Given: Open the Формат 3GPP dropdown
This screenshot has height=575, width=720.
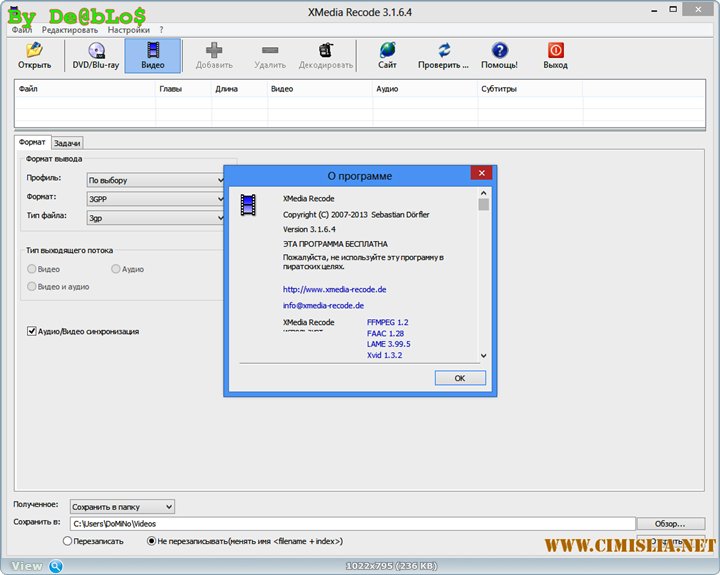Looking at the screenshot, I should (x=155, y=198).
